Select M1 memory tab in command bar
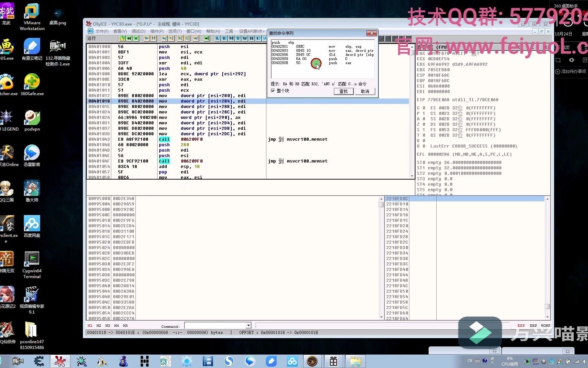Screen dimensions: 588x368 [90, 326]
